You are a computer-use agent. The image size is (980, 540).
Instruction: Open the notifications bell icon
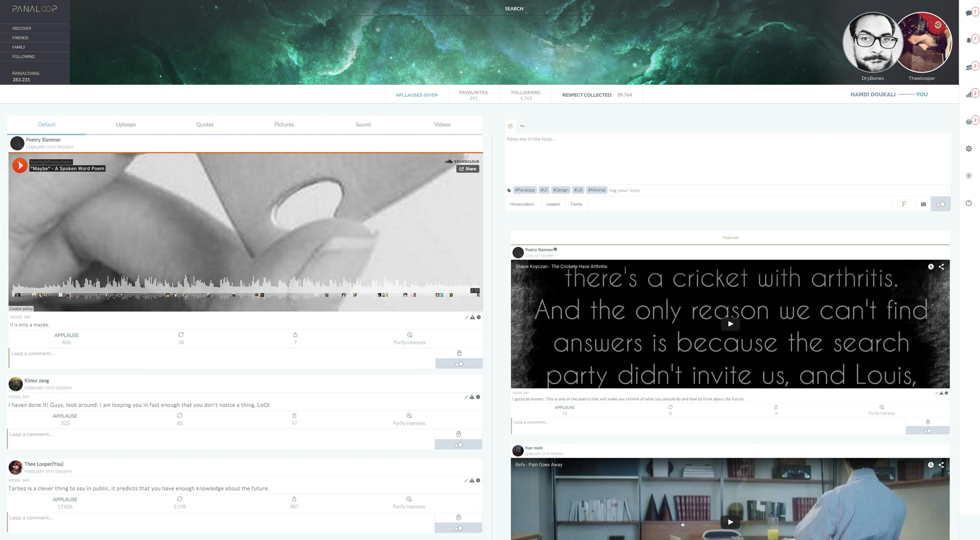pyautogui.click(x=969, y=40)
